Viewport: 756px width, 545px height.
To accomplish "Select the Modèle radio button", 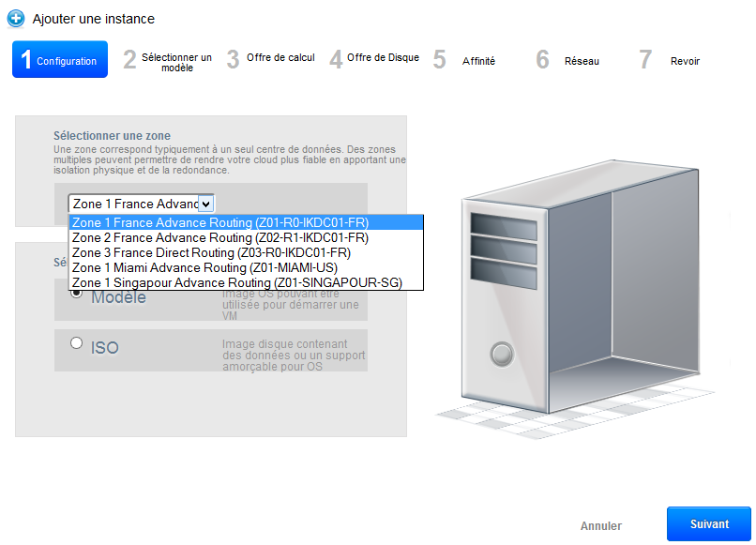I will pyautogui.click(x=77, y=292).
